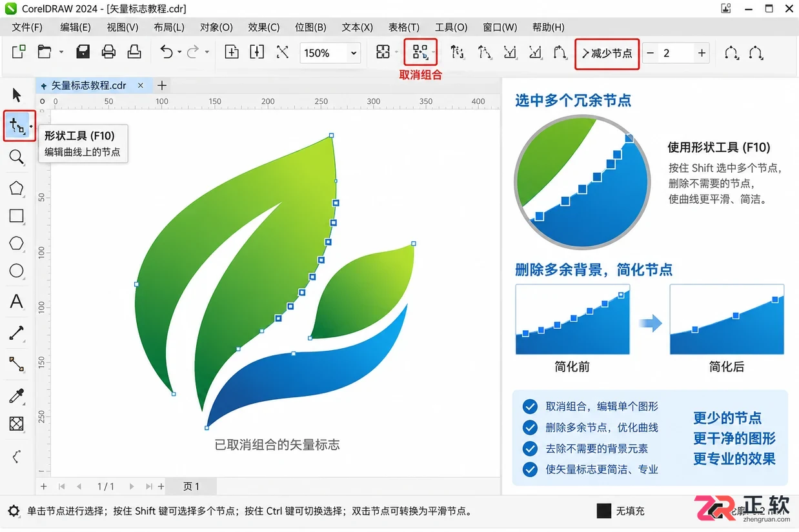The width and height of the screenshot is (799, 532).
Task: Open the 视图(V) menu
Action: coord(123,27)
